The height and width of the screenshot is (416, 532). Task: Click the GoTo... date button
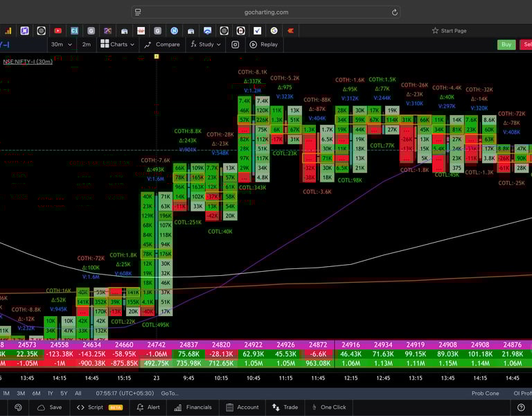coord(170,393)
